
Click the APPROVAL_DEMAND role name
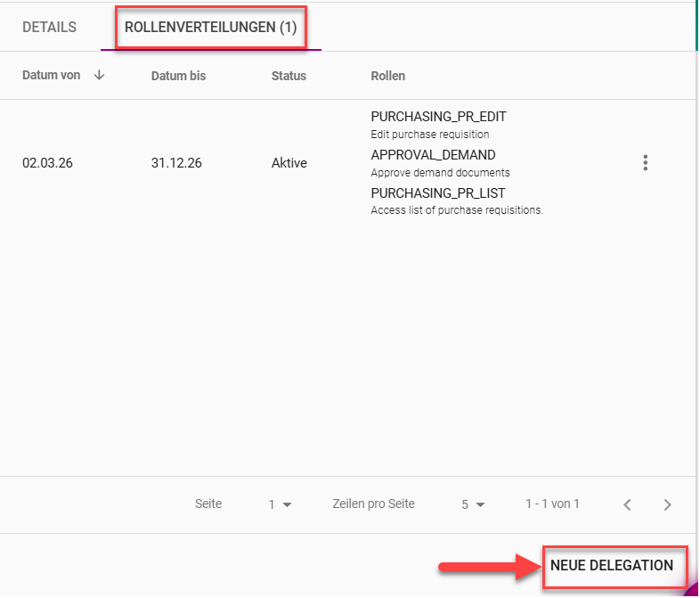pyautogui.click(x=433, y=155)
